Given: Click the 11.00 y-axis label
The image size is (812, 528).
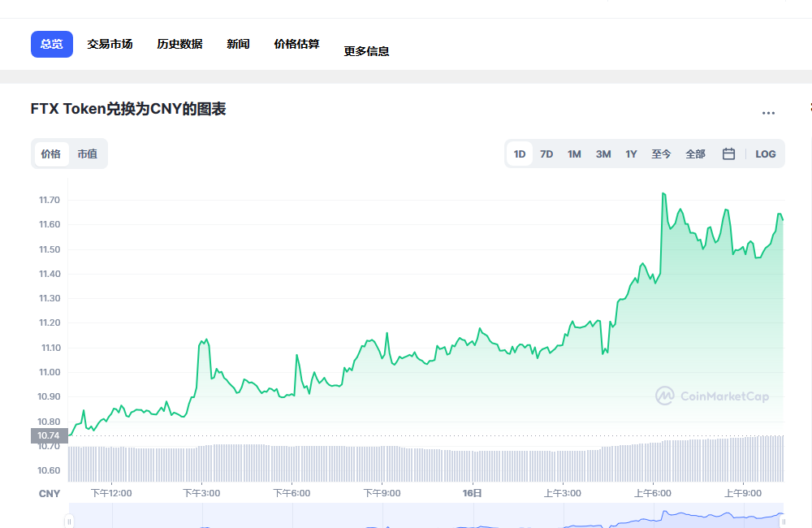Looking at the screenshot, I should (x=50, y=372).
